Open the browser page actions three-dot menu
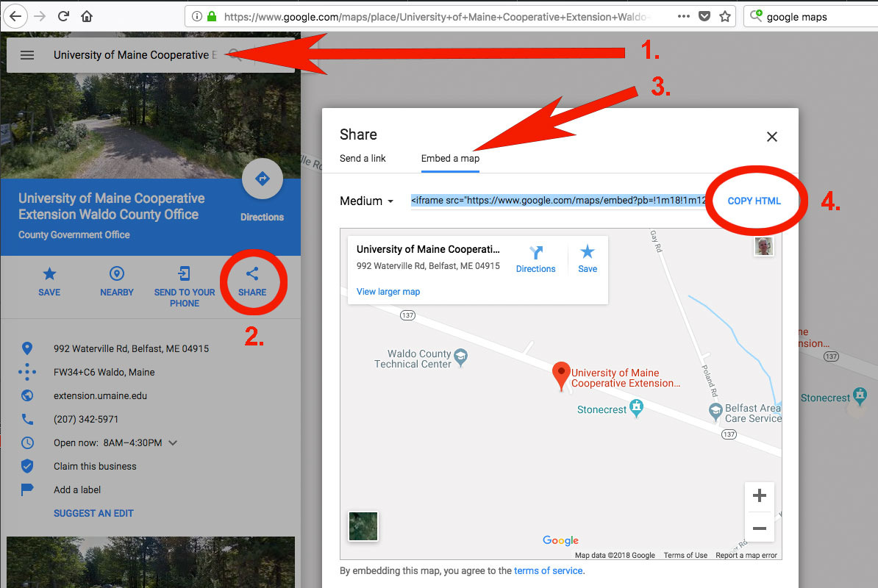The width and height of the screenshot is (878, 588). coord(683,16)
